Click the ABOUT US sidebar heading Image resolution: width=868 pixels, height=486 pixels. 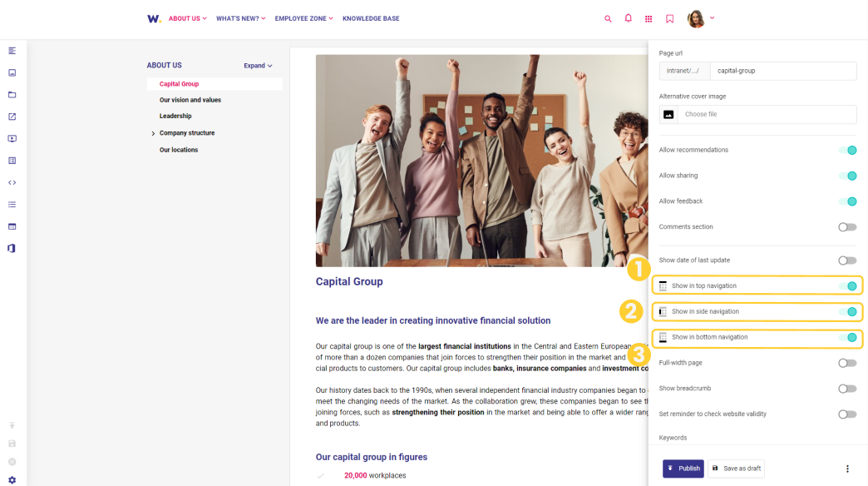164,65
